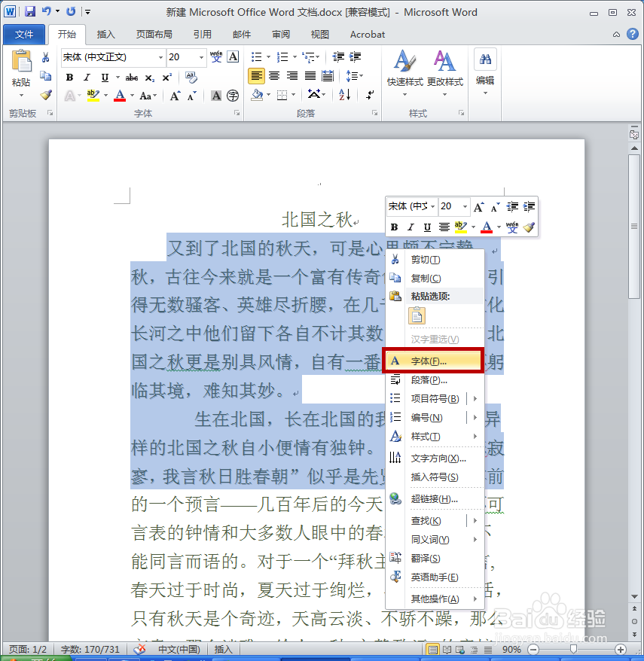Click the 编辑 panel icon
The height and width of the screenshot is (661, 644).
click(485, 59)
